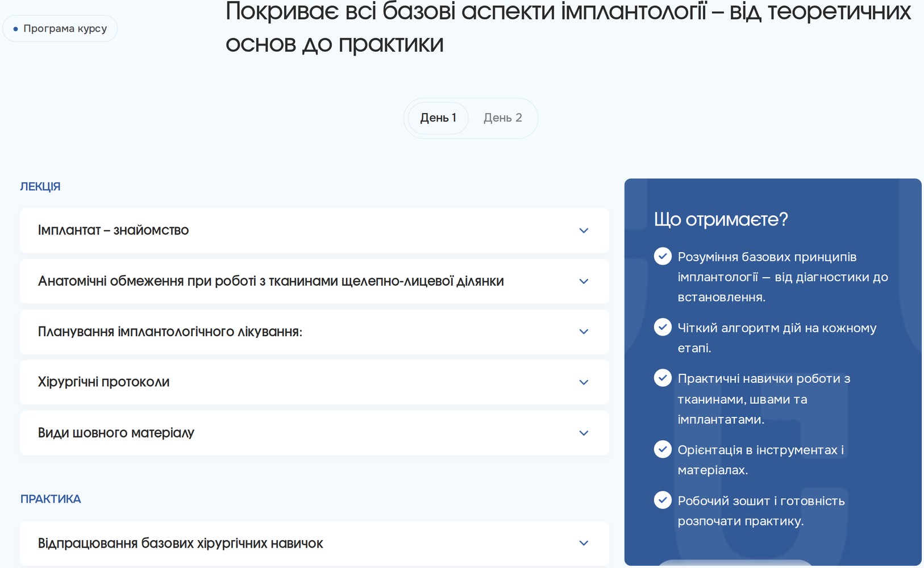Expand Відпрацювання базових хірургічних навичок chevron

point(584,543)
